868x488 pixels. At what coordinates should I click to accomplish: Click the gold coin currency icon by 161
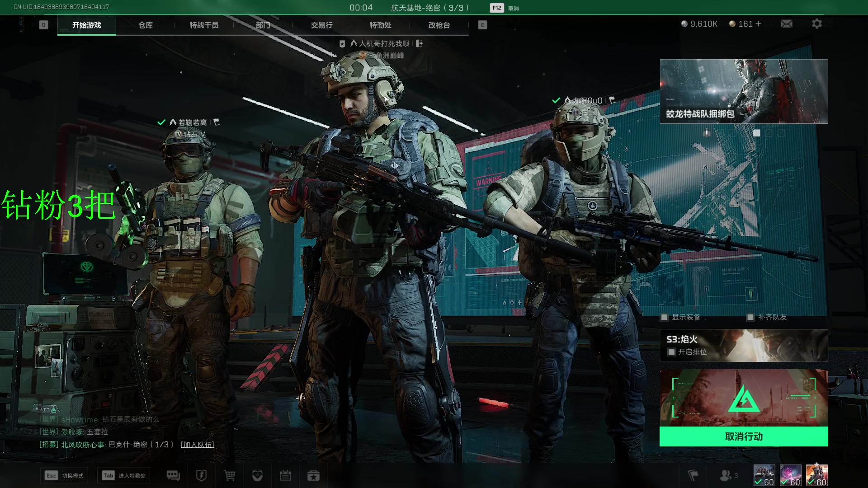(x=732, y=24)
